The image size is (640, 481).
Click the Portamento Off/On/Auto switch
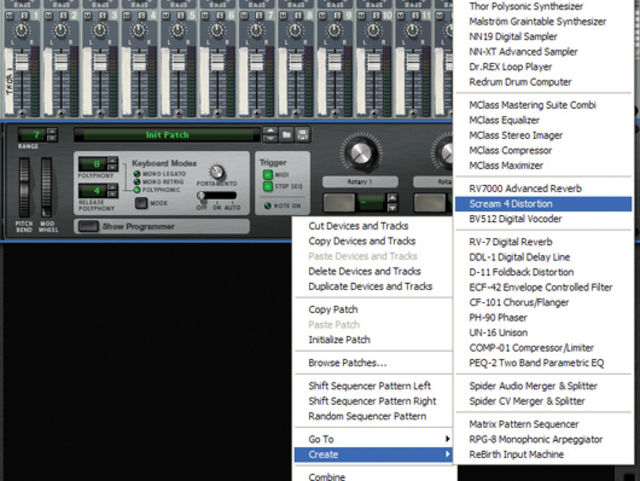tap(217, 196)
